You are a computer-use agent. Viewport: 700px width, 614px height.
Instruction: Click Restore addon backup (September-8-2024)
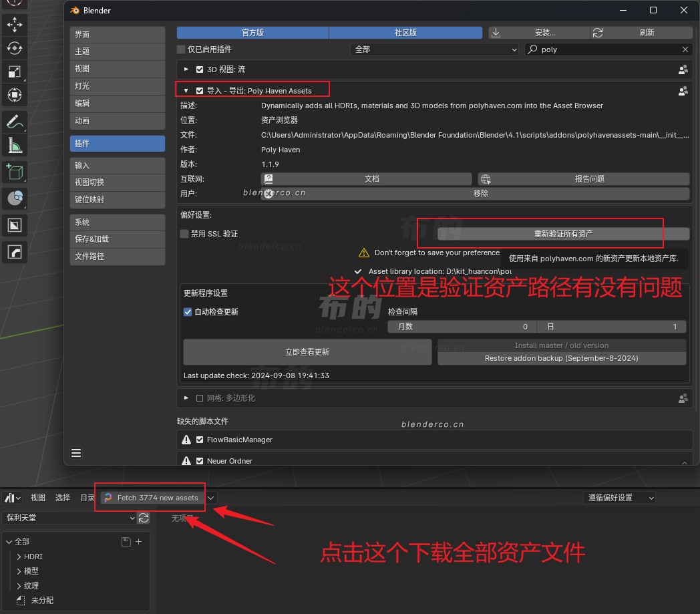point(562,359)
